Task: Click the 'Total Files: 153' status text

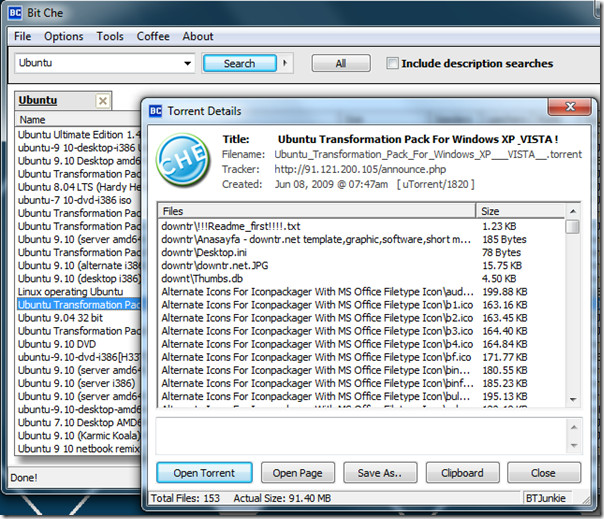Action: click(x=185, y=498)
